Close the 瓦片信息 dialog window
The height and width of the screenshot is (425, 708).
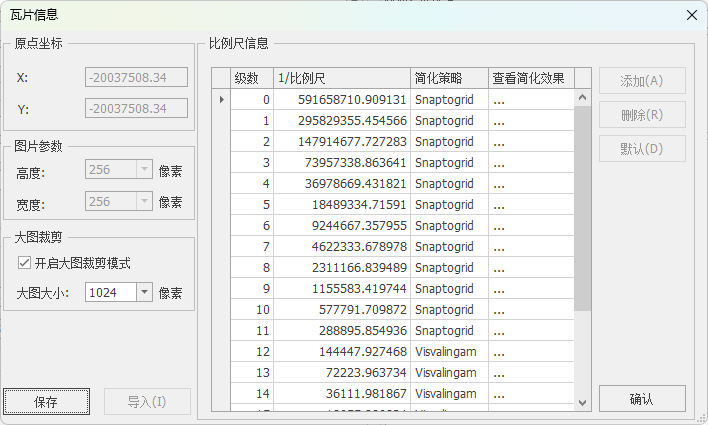pyautogui.click(x=691, y=15)
